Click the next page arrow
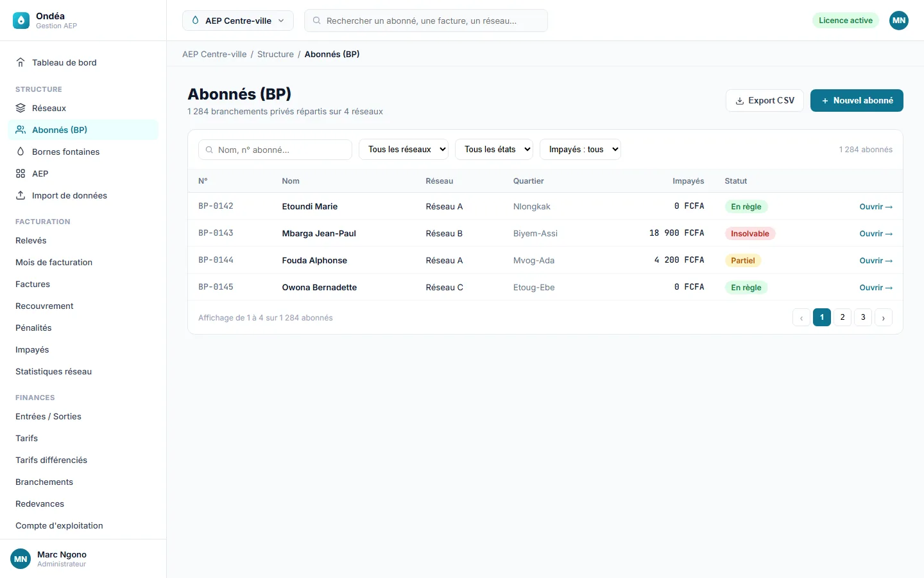 (x=884, y=317)
